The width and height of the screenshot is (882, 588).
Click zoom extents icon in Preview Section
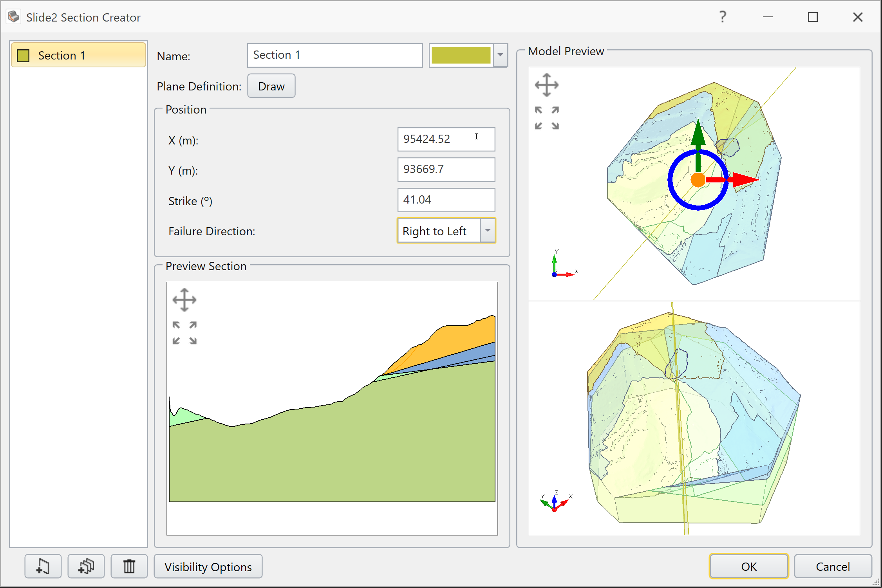point(184,333)
